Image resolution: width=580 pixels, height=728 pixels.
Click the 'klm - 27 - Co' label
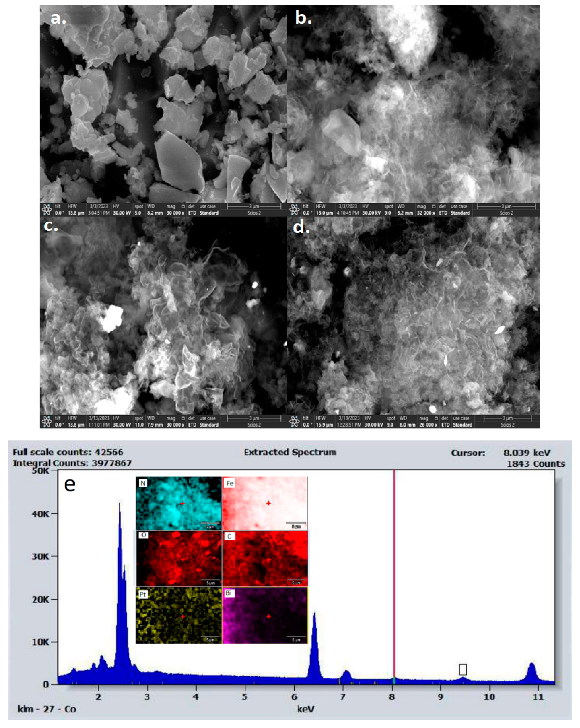[47, 709]
